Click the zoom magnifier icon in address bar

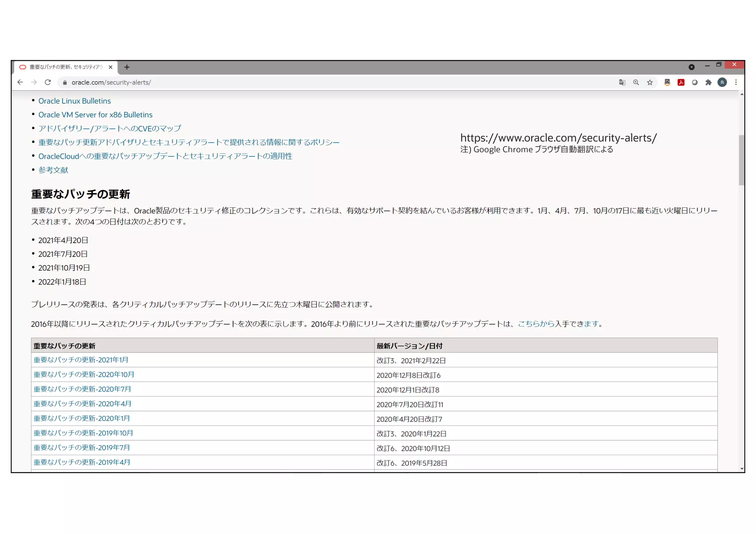click(636, 82)
